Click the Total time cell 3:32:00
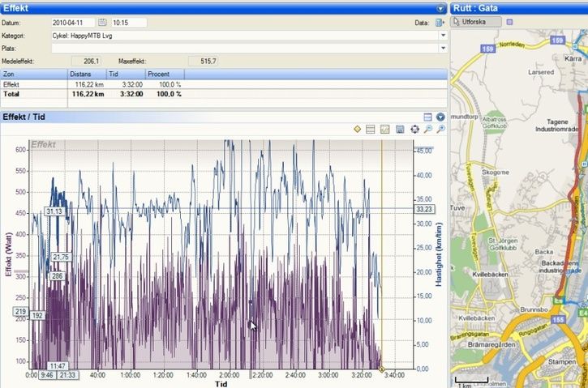 click(131, 94)
